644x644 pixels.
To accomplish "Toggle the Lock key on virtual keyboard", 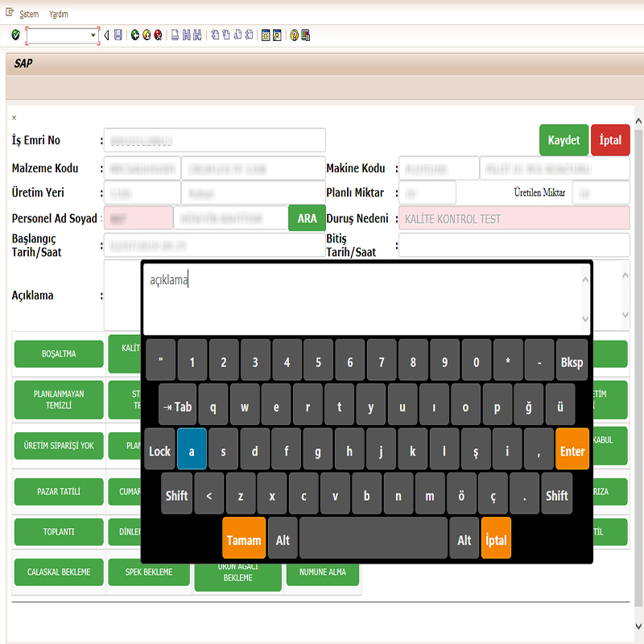I will click(159, 449).
